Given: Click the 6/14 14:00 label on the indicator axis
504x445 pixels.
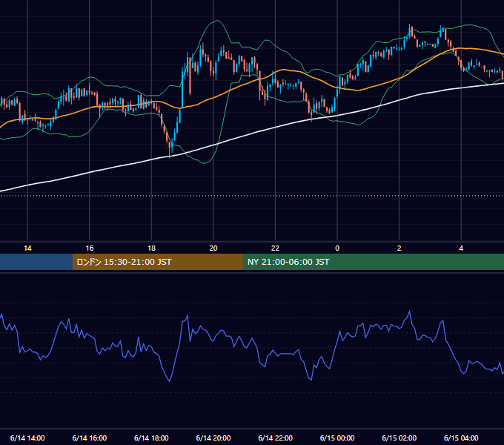Looking at the screenshot, I should click(x=27, y=438).
